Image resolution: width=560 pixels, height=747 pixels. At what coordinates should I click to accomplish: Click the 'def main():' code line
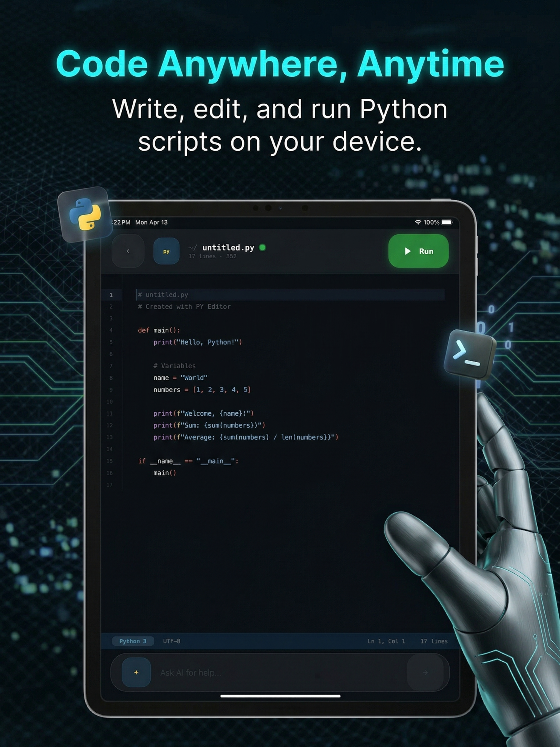click(x=159, y=330)
